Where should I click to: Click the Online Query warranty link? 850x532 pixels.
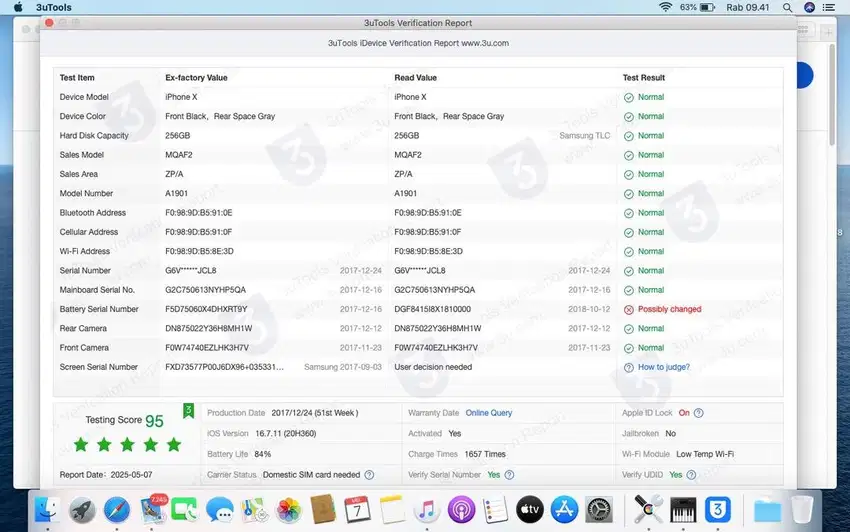(488, 413)
